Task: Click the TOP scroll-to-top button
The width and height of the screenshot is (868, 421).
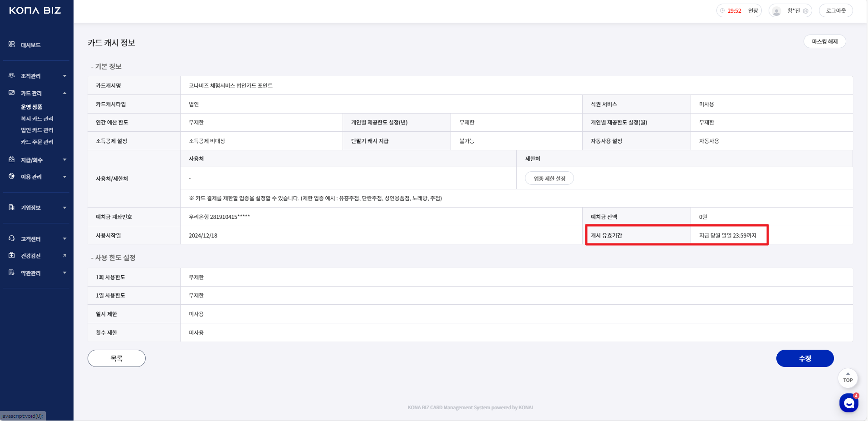Action: [848, 377]
